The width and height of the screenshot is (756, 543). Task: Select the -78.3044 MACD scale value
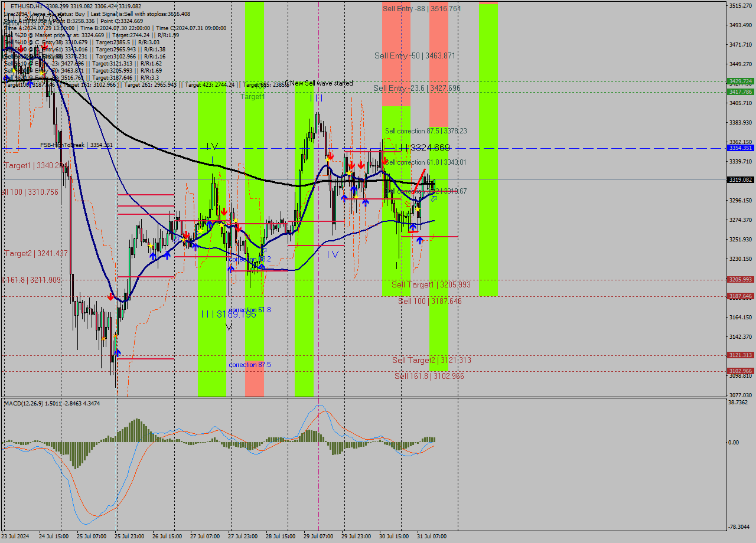coord(740,526)
